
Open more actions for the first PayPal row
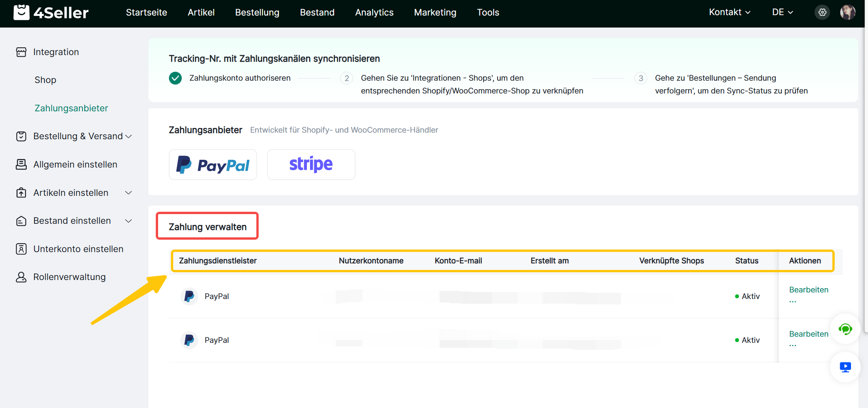(x=793, y=301)
